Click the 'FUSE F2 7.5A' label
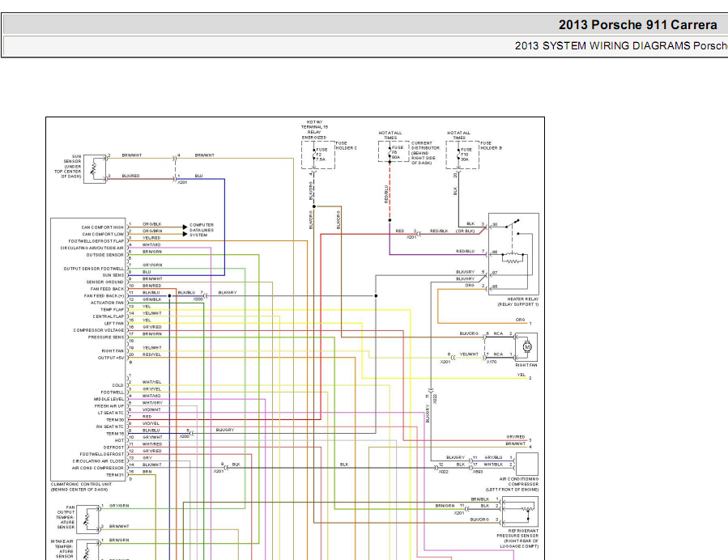The image size is (728, 560). (321, 155)
